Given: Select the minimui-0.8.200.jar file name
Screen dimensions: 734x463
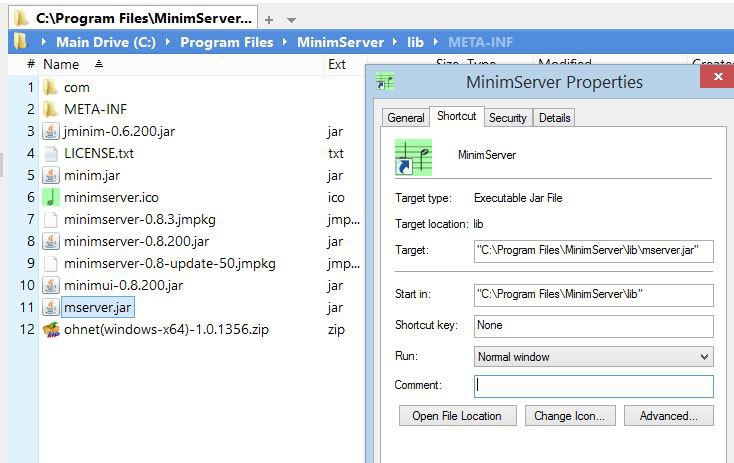Looking at the screenshot, I should [x=124, y=285].
